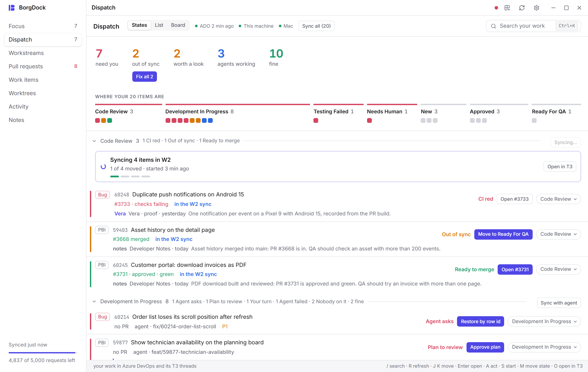Click Open in T3 button
The image size is (588, 372).
[x=560, y=167]
